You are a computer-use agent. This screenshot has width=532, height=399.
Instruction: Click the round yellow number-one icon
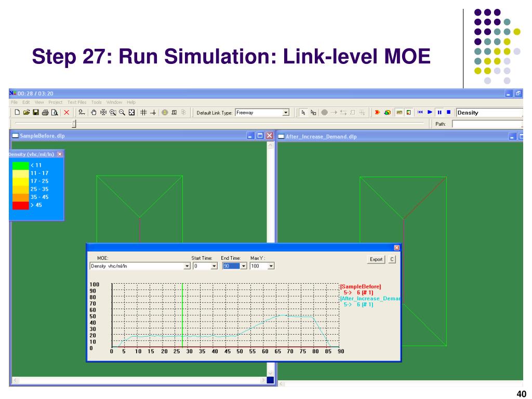pos(165,112)
